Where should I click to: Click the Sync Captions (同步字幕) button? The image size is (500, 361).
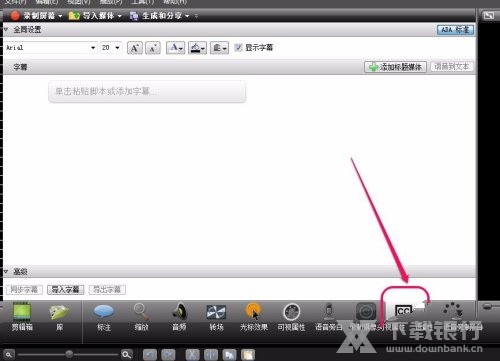click(24, 289)
